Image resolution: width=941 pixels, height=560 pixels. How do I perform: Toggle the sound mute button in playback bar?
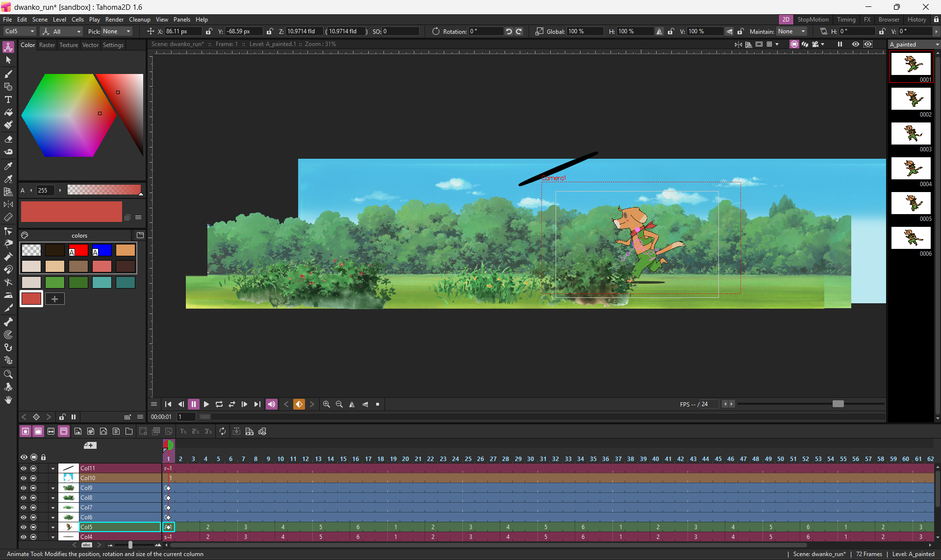pos(271,404)
